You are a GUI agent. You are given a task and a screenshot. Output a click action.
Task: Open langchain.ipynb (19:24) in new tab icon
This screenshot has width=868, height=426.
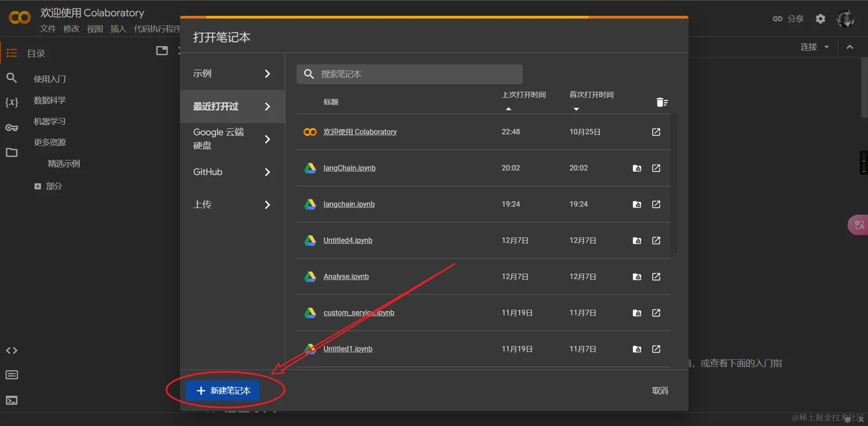(x=656, y=204)
